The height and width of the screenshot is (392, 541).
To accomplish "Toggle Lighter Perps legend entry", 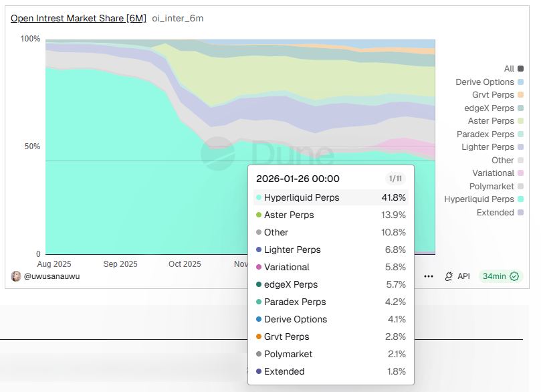I will [492, 147].
